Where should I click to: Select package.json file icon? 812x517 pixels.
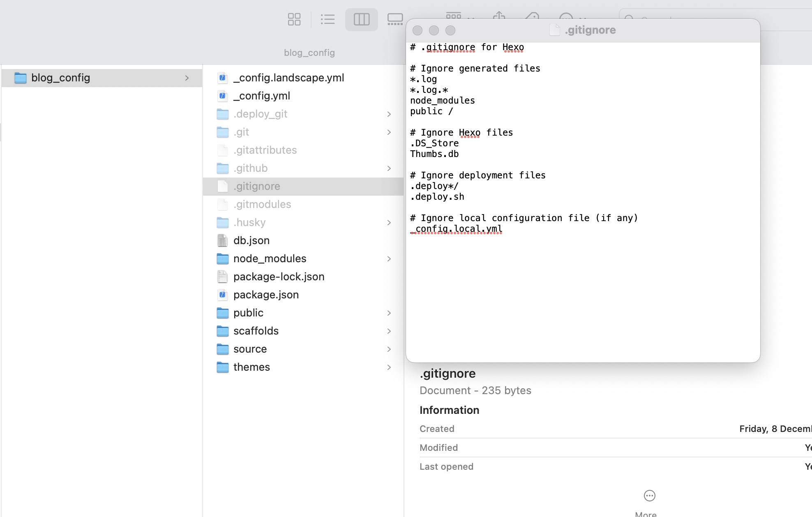[222, 295]
